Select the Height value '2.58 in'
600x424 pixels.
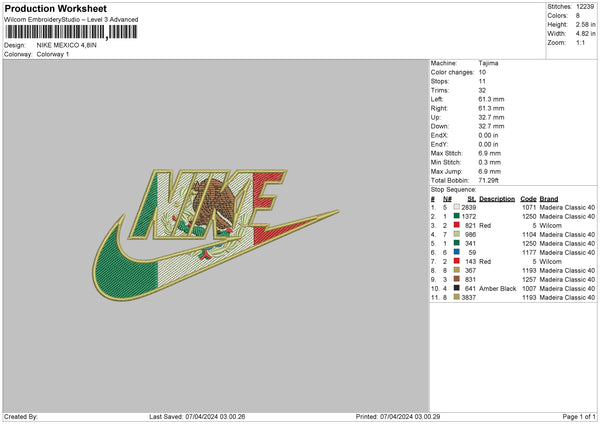coord(585,24)
